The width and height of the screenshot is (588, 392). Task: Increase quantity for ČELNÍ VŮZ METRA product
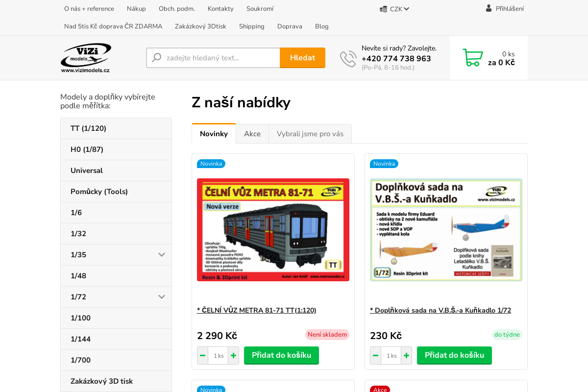(233, 355)
